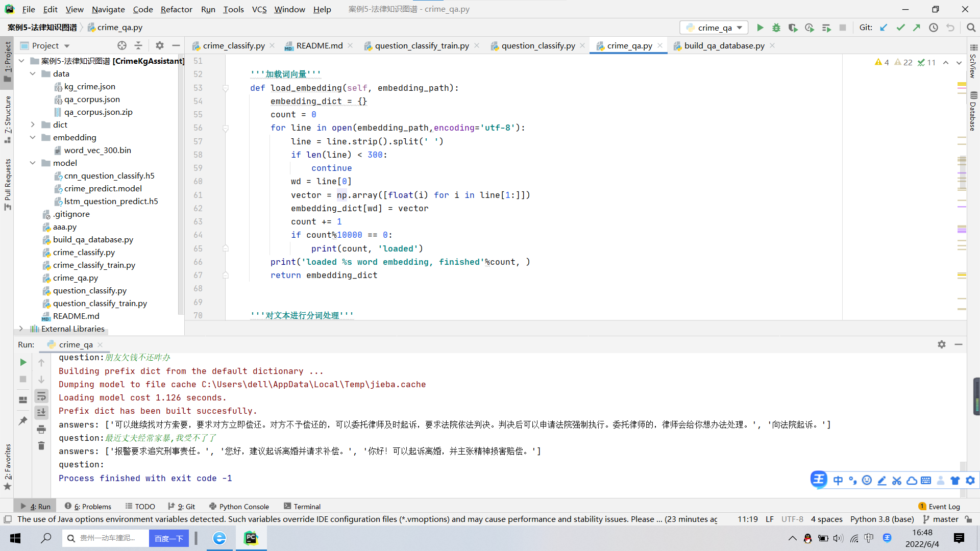Image resolution: width=980 pixels, height=551 pixels.
Task: Select the build_qa_database.py tab
Action: coord(724,46)
